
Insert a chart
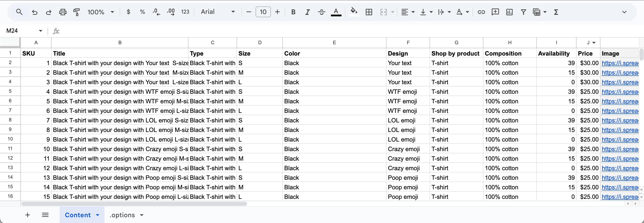coord(509,12)
